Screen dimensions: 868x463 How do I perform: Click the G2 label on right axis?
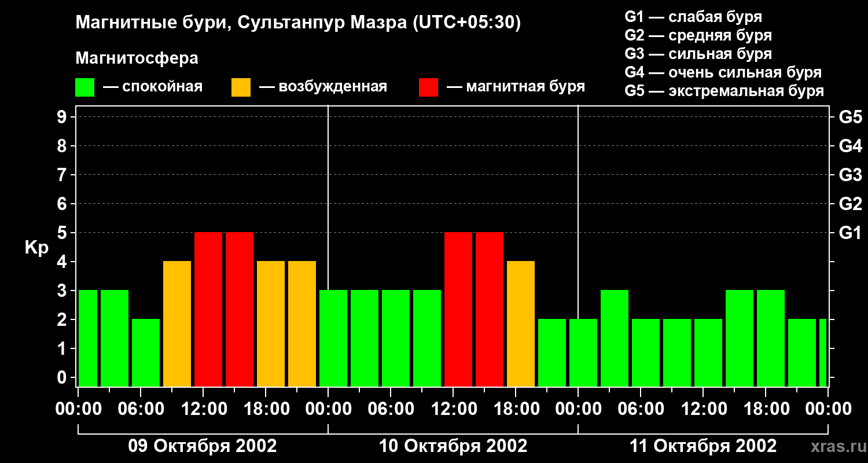(851, 204)
